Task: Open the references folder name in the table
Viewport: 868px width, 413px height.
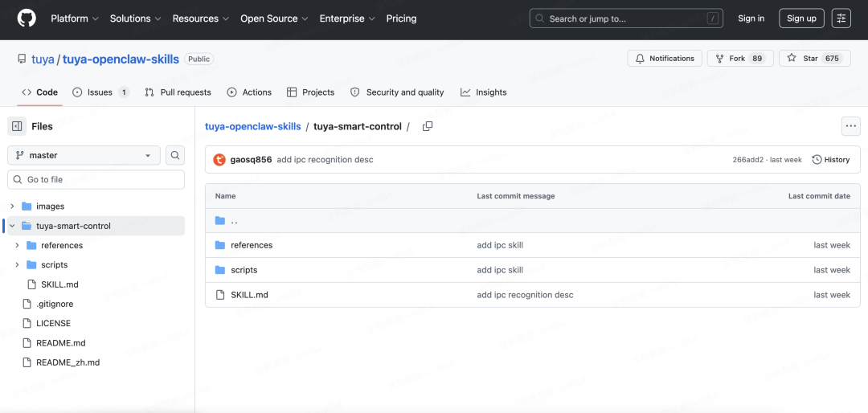Action: point(252,245)
